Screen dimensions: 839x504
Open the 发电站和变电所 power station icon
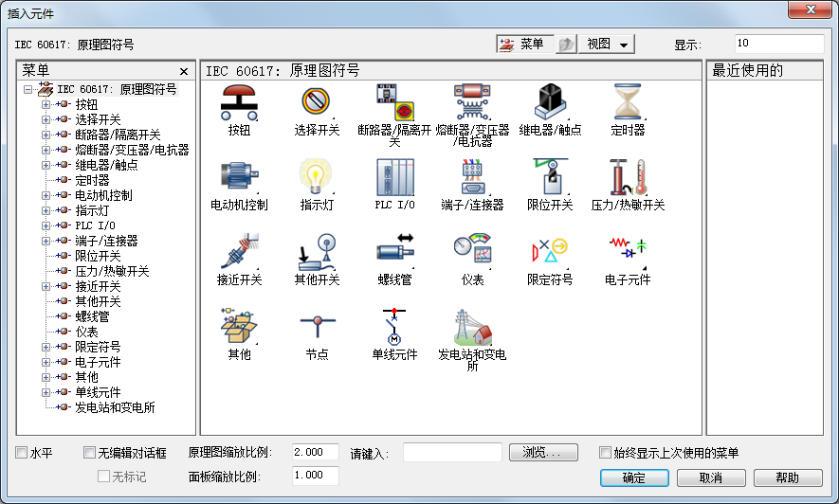(x=472, y=327)
